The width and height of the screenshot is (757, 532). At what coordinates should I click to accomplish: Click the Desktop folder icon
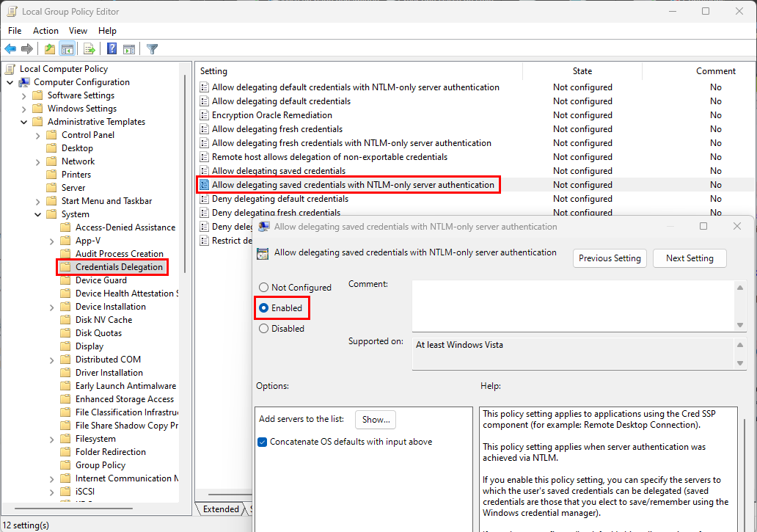point(51,148)
